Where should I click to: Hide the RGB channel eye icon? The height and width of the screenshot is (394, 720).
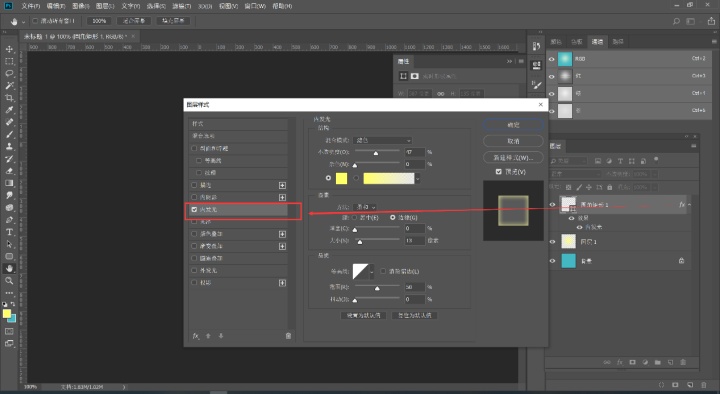[551, 59]
